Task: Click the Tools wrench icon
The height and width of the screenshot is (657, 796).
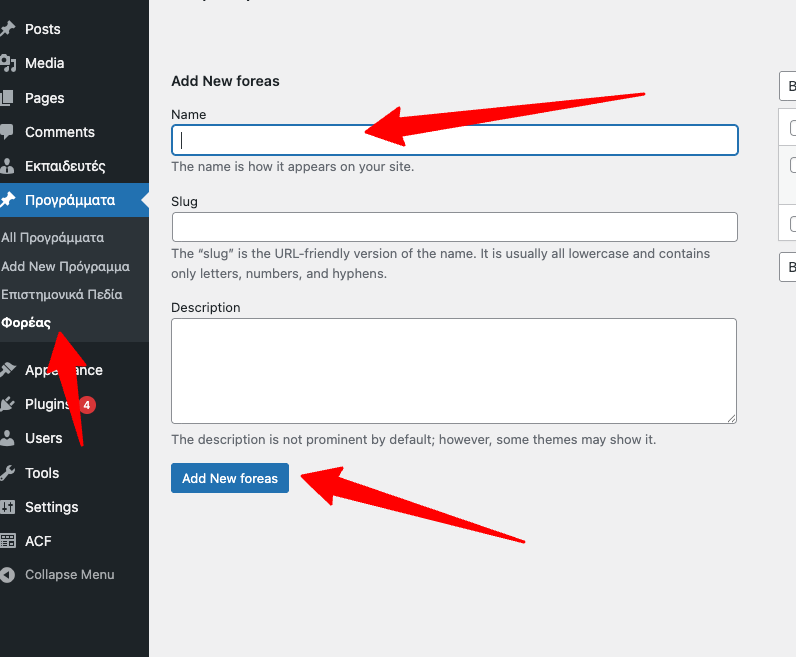Action: [8, 473]
